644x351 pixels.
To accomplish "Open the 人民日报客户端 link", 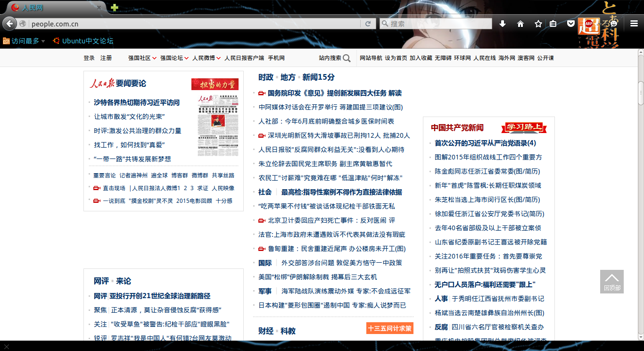I will (x=244, y=58).
